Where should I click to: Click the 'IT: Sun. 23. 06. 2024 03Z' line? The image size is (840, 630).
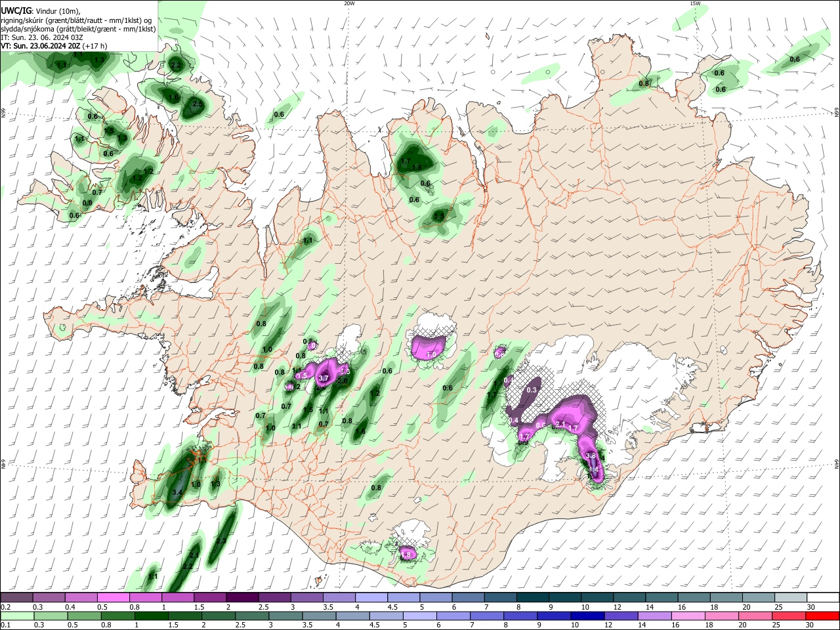42,37
